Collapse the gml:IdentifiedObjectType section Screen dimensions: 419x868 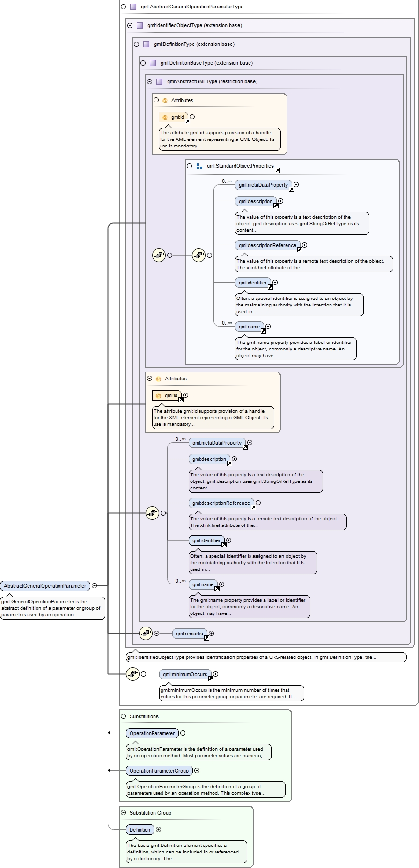[130, 25]
